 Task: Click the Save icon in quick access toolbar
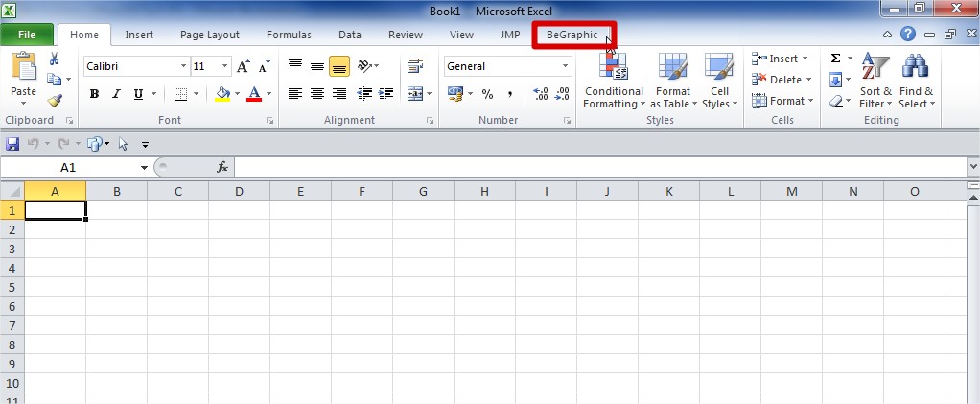click(12, 144)
